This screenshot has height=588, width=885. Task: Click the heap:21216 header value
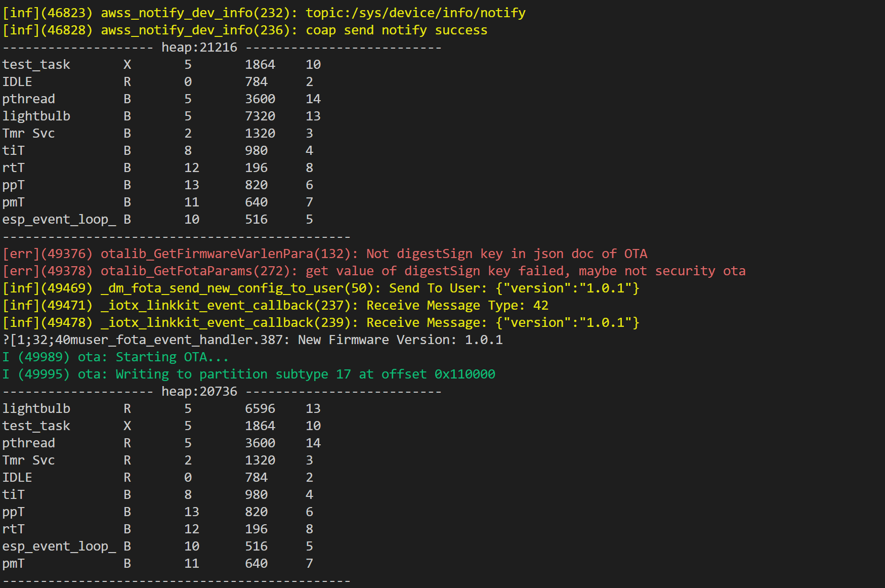coord(199,48)
